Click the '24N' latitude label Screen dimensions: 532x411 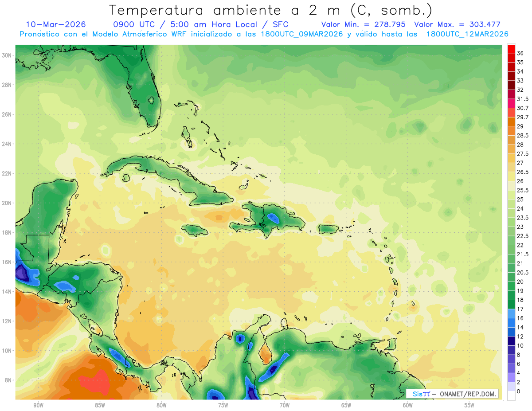pyautogui.click(x=7, y=144)
